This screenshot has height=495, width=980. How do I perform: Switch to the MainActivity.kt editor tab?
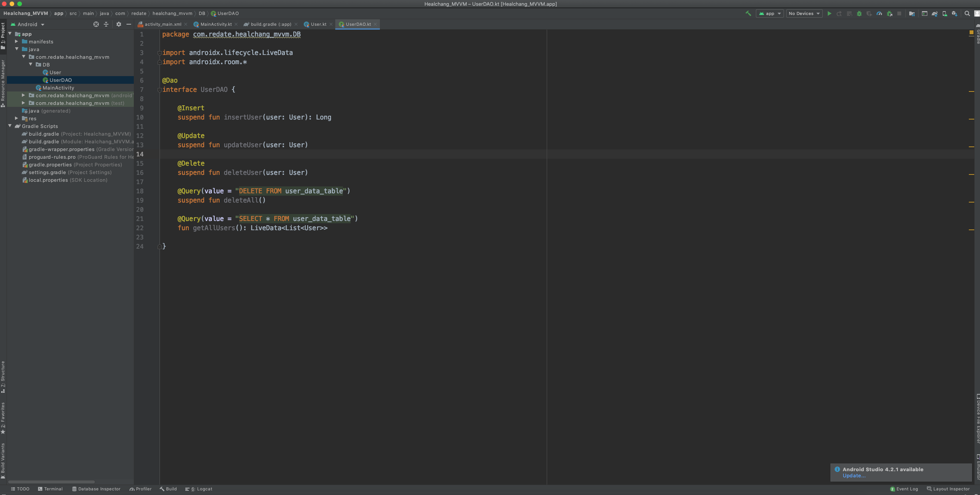[216, 24]
